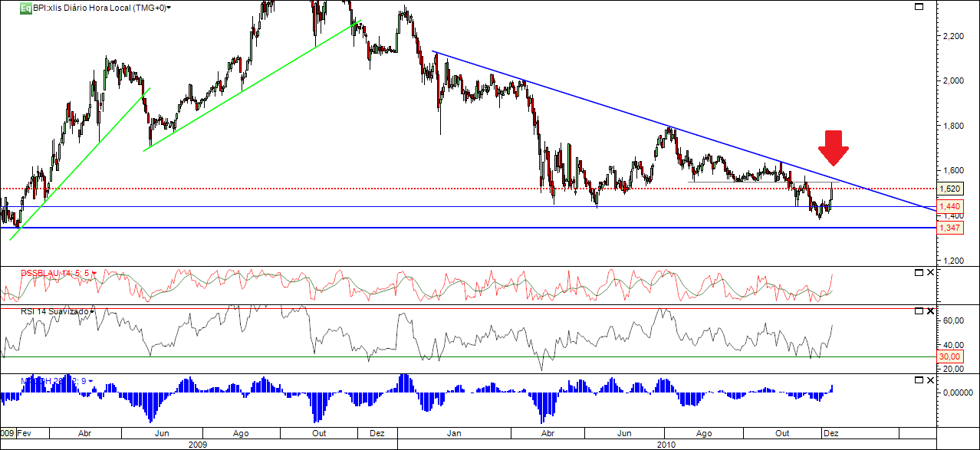Click the 2009 Abr month label on time axis
Screen dimensions: 980x450
(84, 432)
